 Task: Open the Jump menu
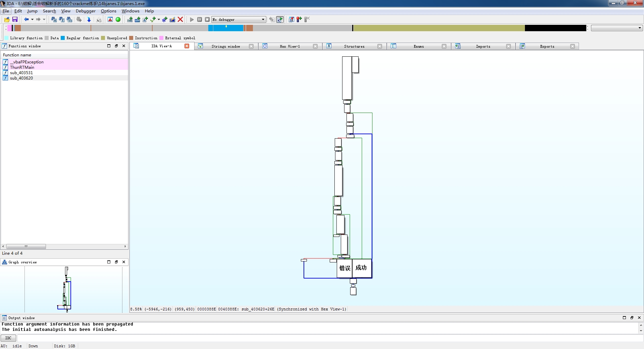(32, 11)
